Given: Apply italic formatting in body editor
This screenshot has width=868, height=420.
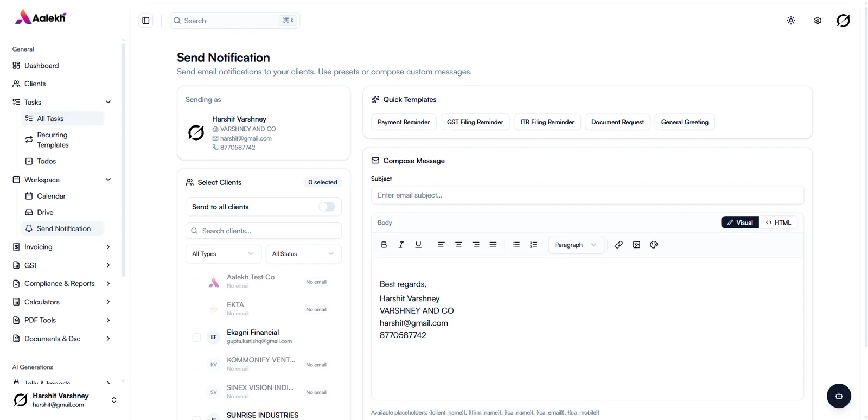Looking at the screenshot, I should pyautogui.click(x=401, y=245).
